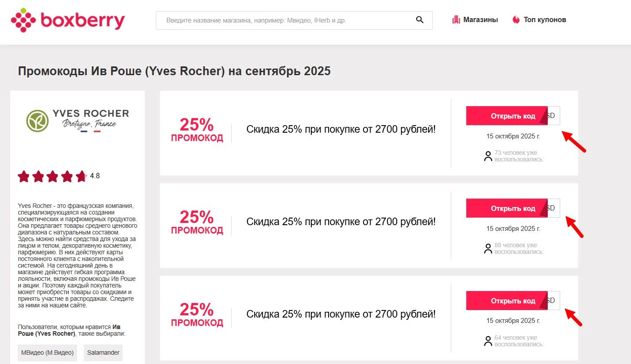Click the person icon beside 64 человек
Viewport: 631px width, 364px height.
point(488,341)
